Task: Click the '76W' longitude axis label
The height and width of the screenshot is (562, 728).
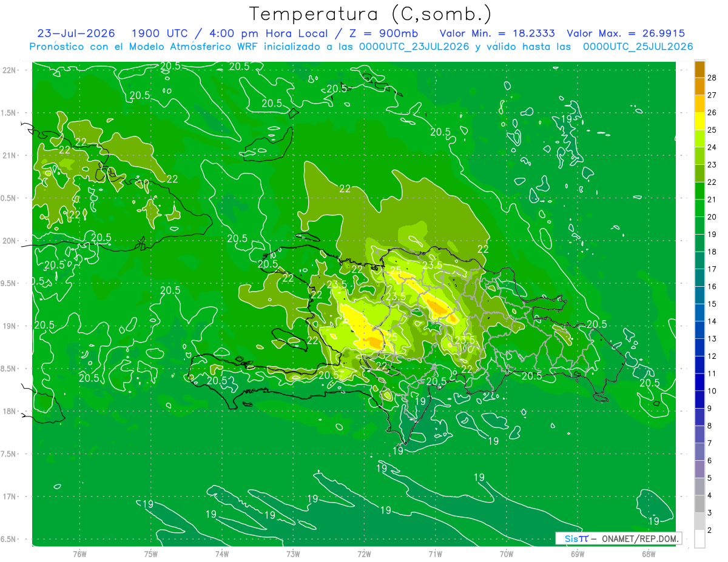Action: click(x=79, y=554)
